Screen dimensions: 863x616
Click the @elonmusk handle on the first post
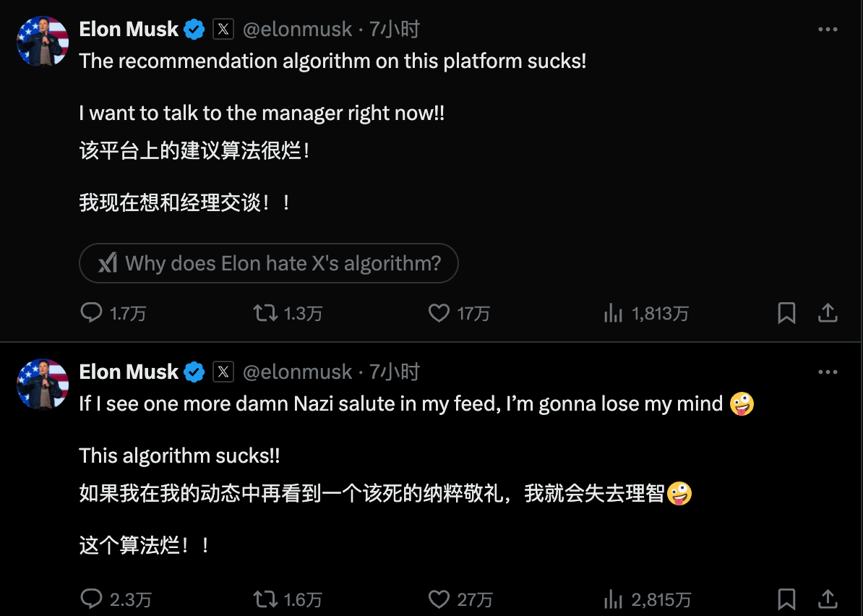297,29
